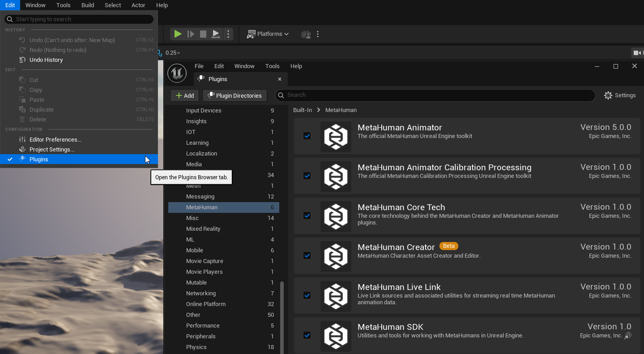Click Plugins entry in Edit menu
The image size is (644, 354).
pos(79,160)
